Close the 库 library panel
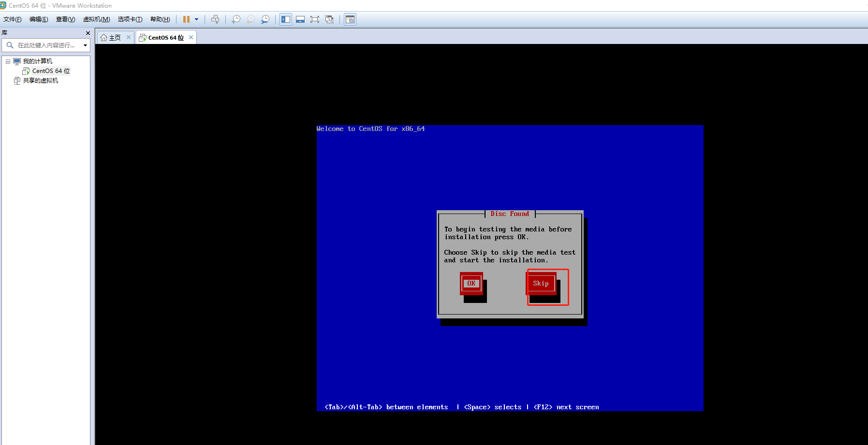 [88, 33]
